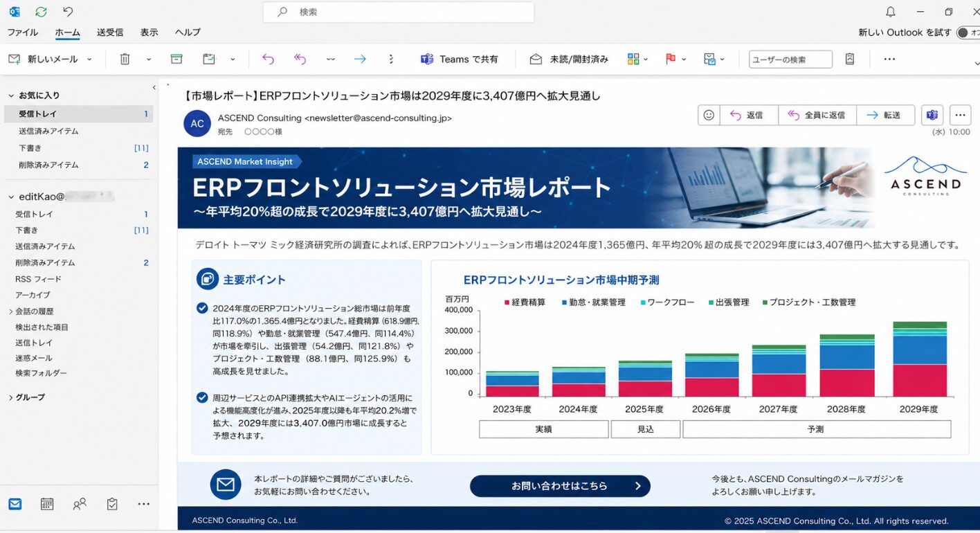Viewport: 980px width, 533px height.
Task: Open the 新しいメール dropdown arrow
Action: [89, 60]
